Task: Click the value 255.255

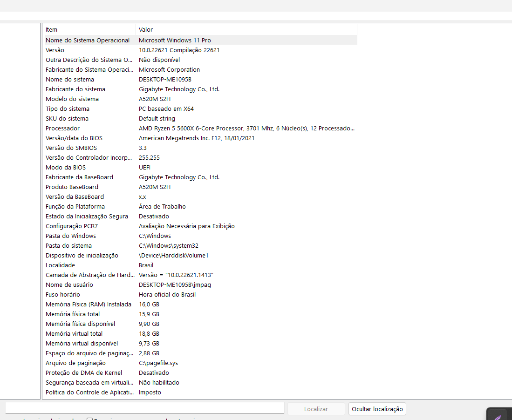Action: (149, 158)
